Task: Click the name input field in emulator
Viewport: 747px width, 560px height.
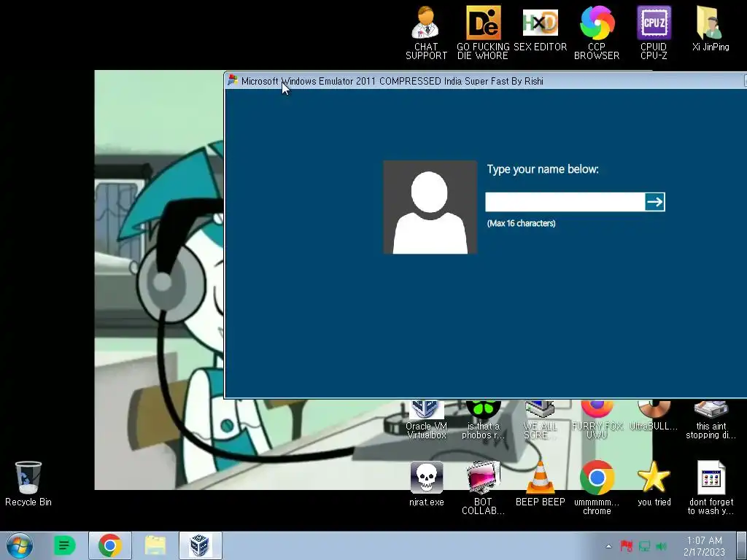Action: (x=565, y=202)
